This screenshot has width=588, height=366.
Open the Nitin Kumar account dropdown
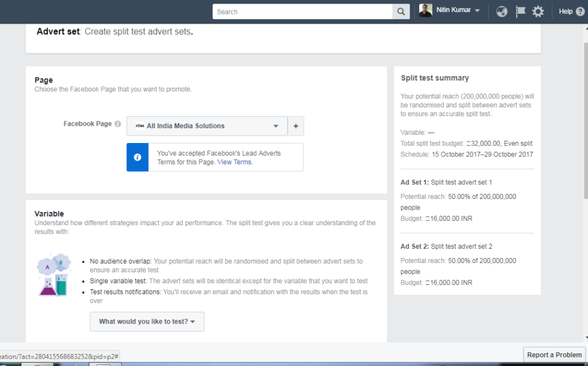coord(477,10)
